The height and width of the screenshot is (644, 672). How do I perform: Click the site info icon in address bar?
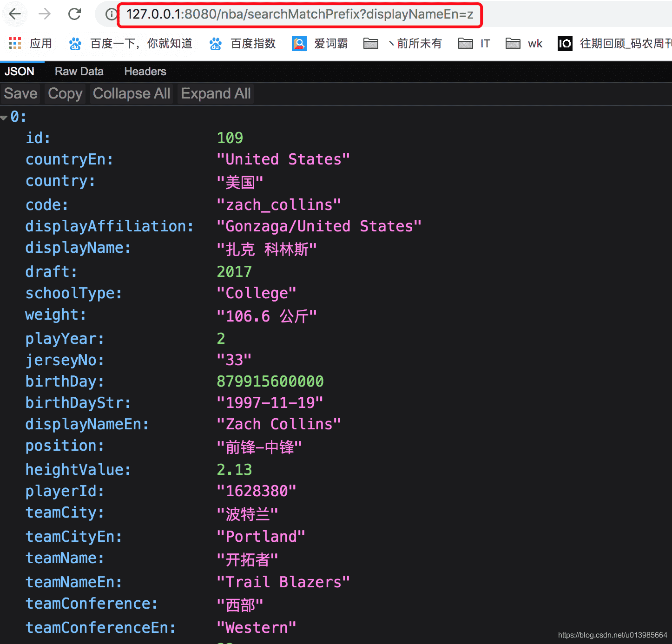click(111, 14)
